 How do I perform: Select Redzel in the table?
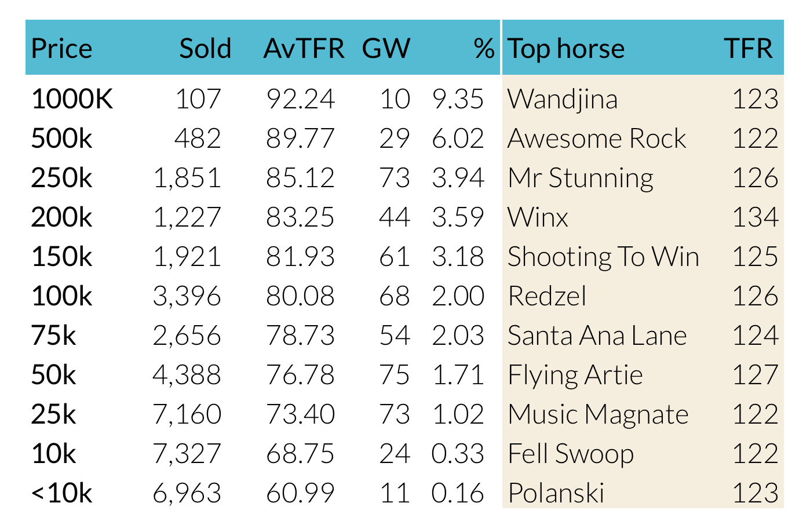pos(547,297)
